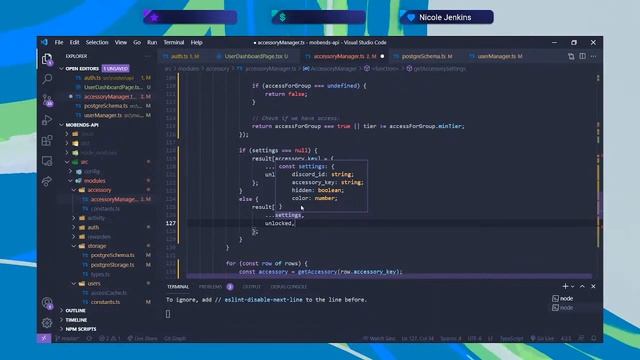
Task: Open the Help menu
Action: click(x=196, y=42)
